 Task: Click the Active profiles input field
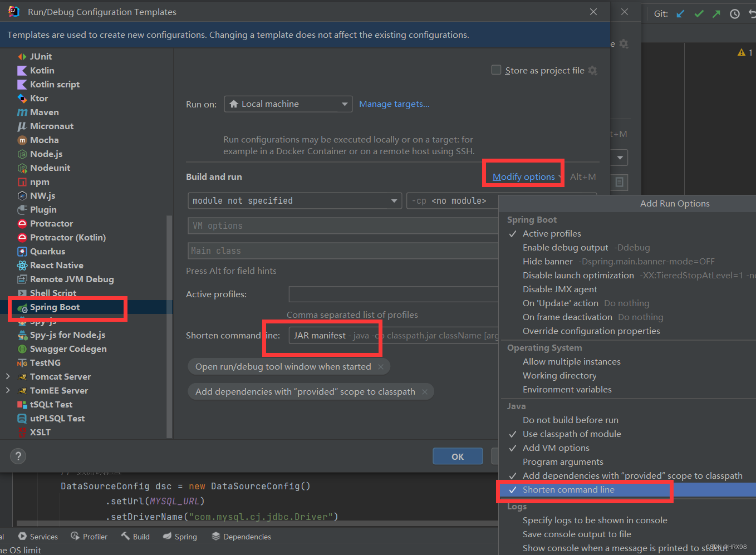pos(394,294)
